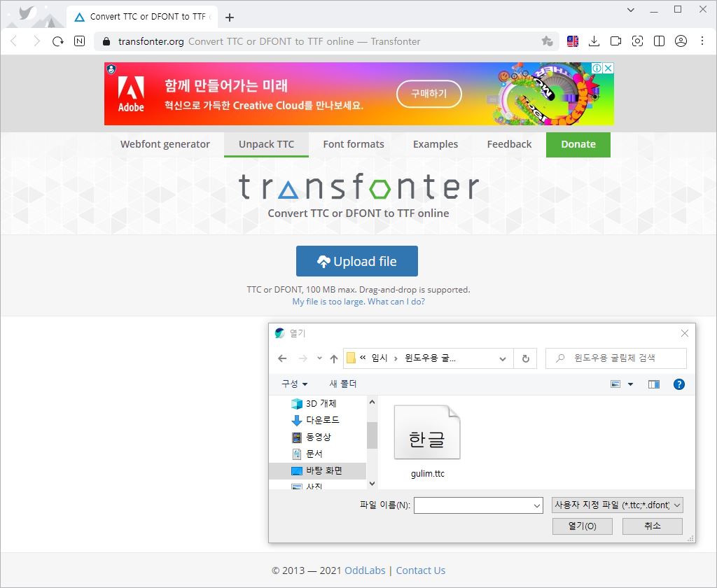
Task: Open the file type filter dropdown
Action: pyautogui.click(x=618, y=505)
